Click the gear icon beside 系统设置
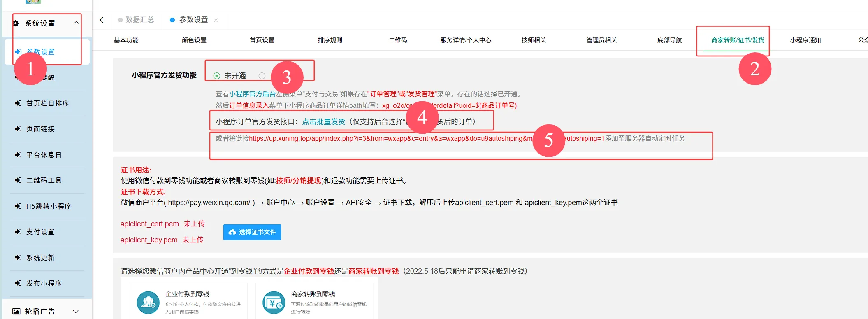 pos(16,23)
